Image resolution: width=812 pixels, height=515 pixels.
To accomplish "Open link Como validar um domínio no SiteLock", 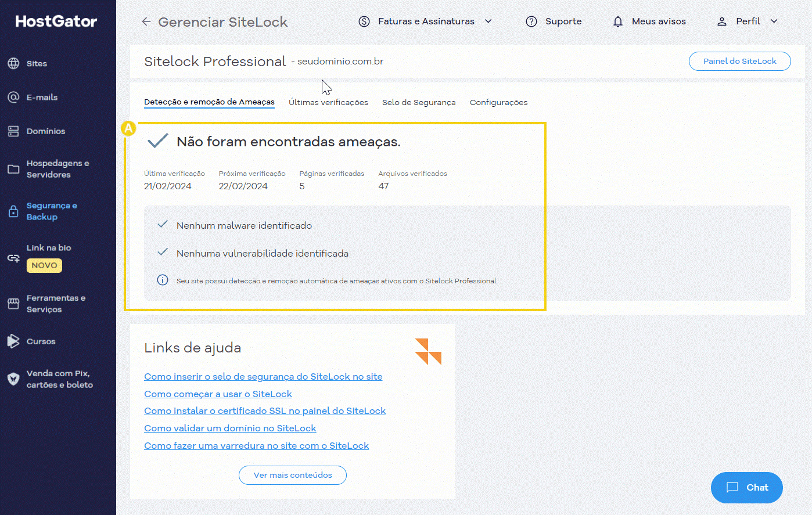I will coord(230,428).
